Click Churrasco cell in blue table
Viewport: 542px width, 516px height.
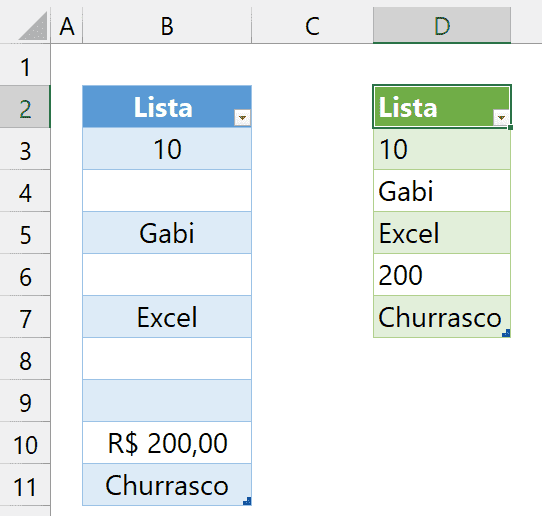tap(167, 485)
